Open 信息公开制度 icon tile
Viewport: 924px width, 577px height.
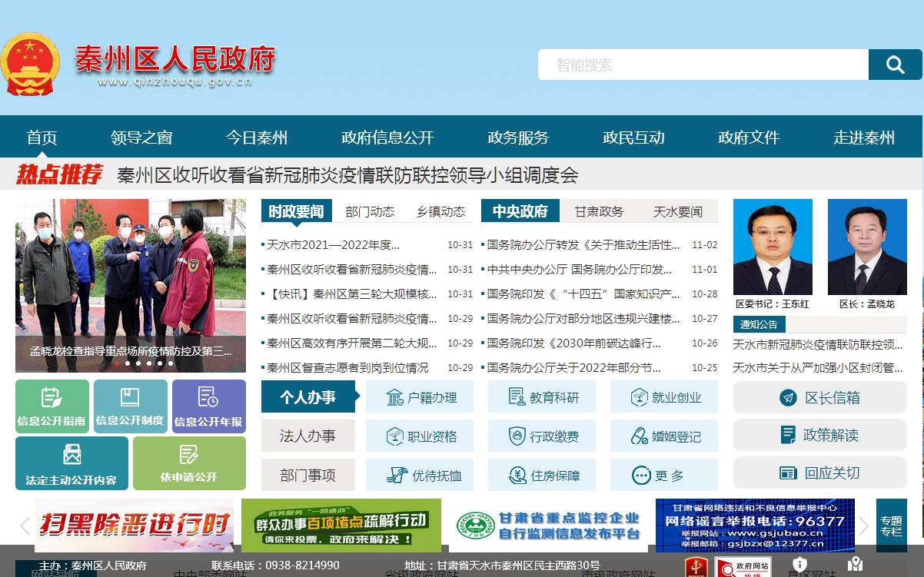[130, 406]
